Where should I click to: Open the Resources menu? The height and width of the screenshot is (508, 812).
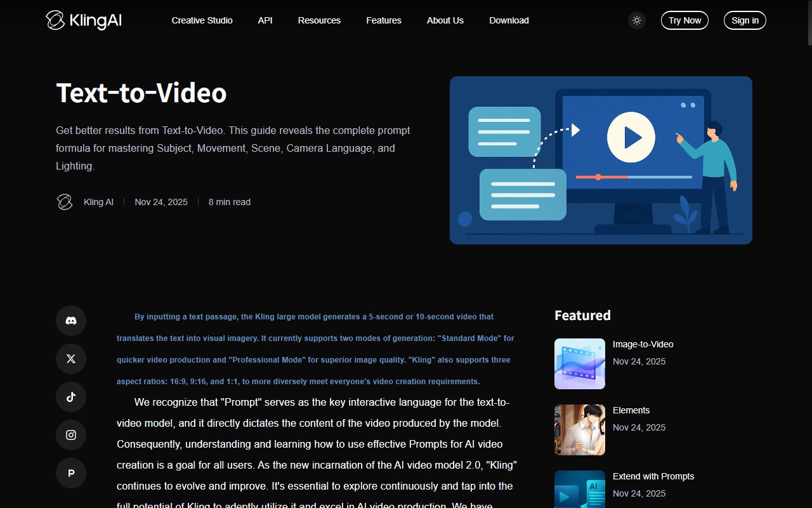coord(319,20)
